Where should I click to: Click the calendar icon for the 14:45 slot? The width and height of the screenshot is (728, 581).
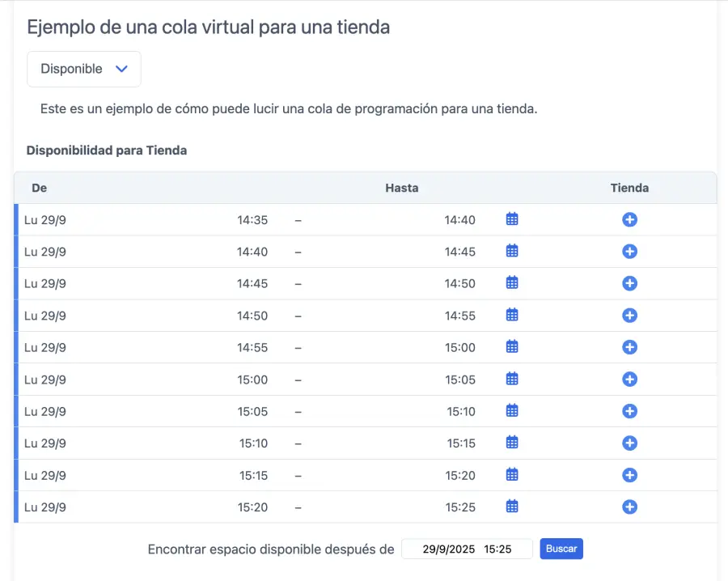point(511,283)
